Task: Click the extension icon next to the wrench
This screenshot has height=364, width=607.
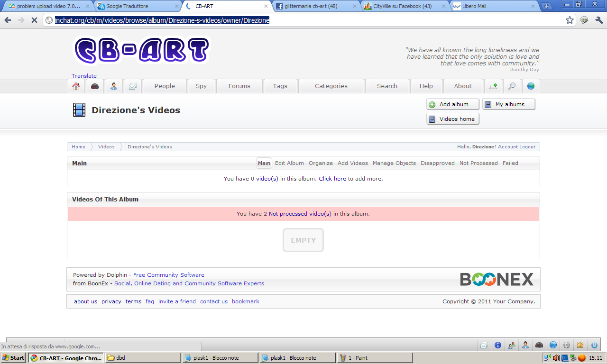Action: tap(584, 20)
